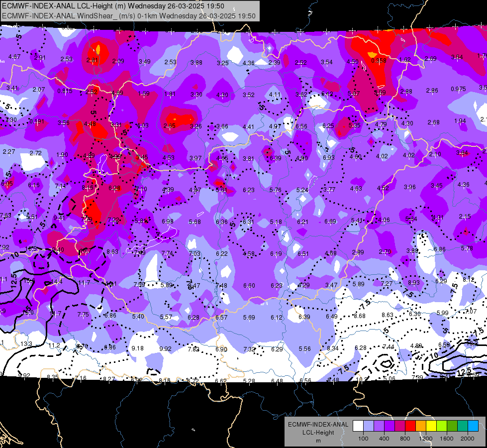
Task: Click the grid value 7.32
Action: point(249,349)
